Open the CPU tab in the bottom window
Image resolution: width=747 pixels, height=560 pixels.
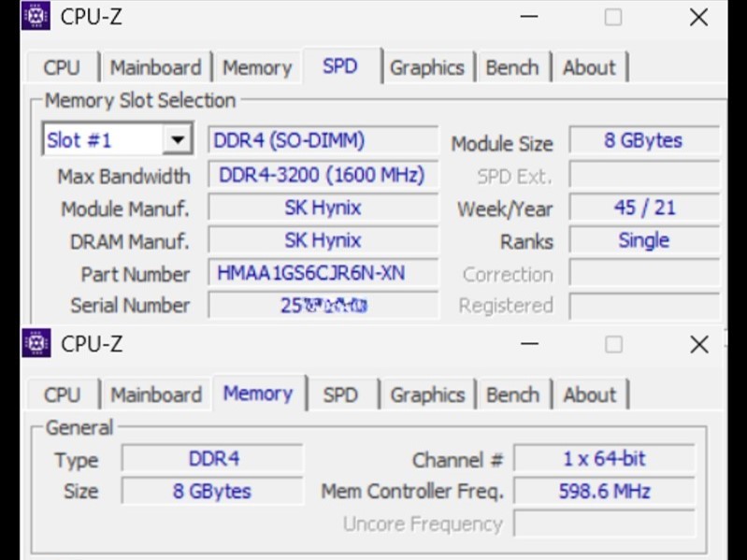(x=63, y=395)
